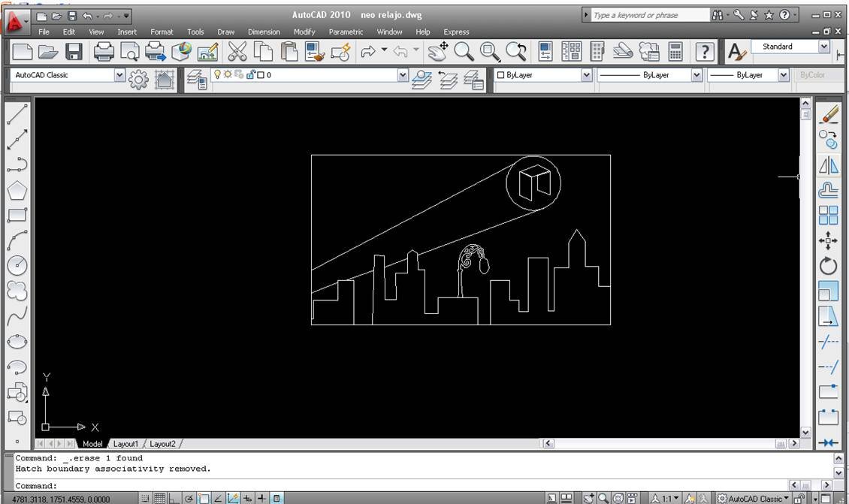This screenshot has height=504, width=849.
Task: Open the Text Style icon
Action: 736,52
